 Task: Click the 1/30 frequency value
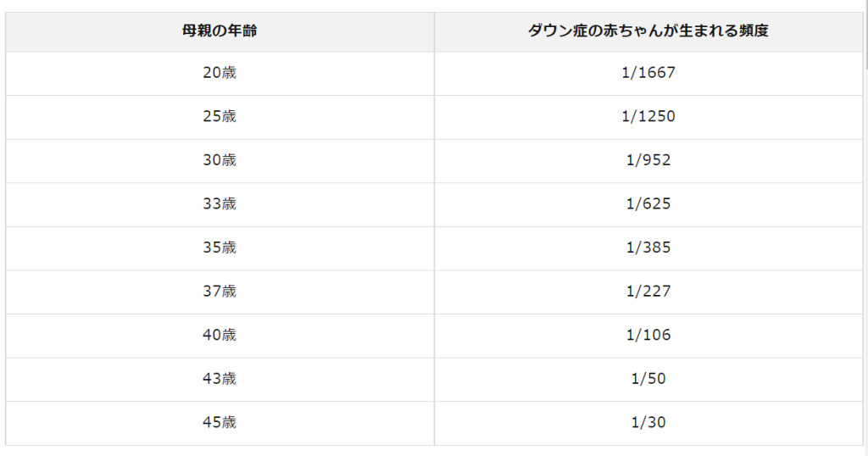[x=648, y=422]
